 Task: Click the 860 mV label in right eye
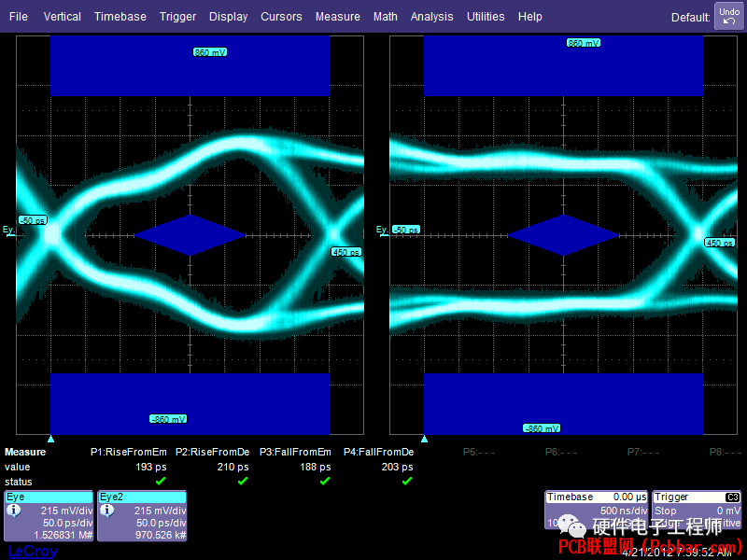(x=584, y=43)
